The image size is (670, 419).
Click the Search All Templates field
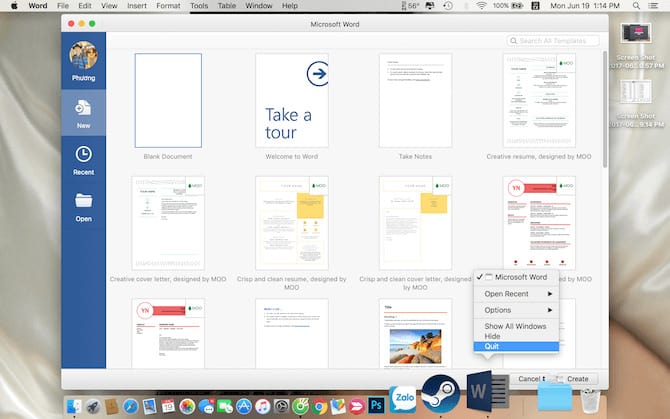(557, 41)
